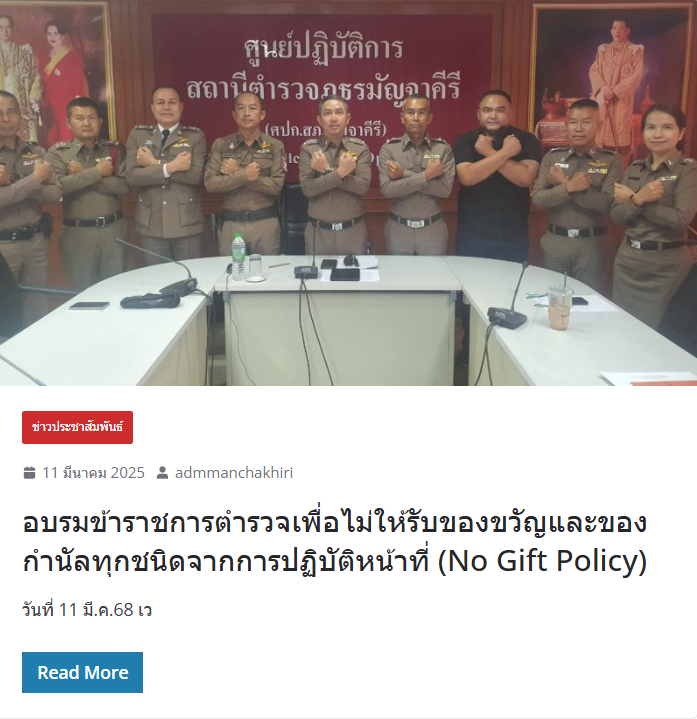This screenshot has width=697, height=719.
Task: Click the black tablet on the center table
Action: point(345,275)
